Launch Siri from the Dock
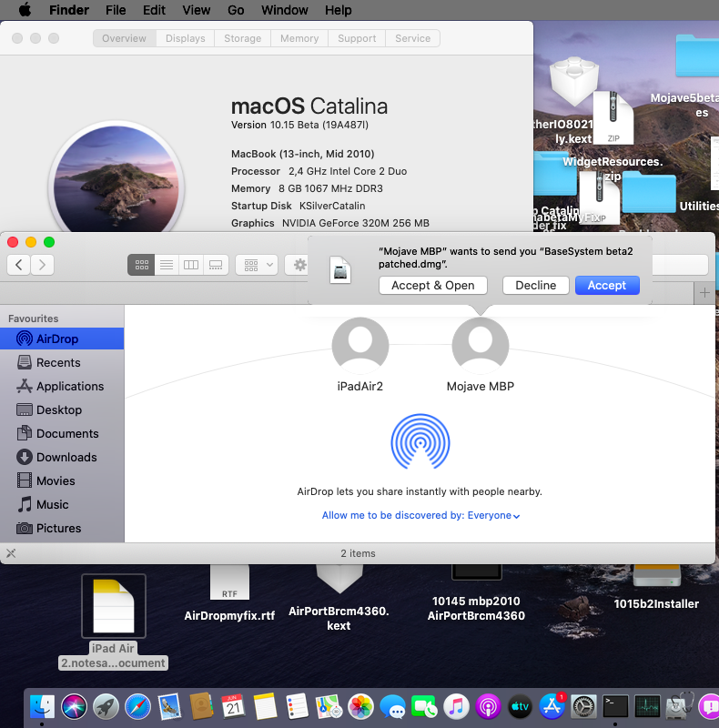Image resolution: width=719 pixels, height=728 pixels. coord(74,707)
